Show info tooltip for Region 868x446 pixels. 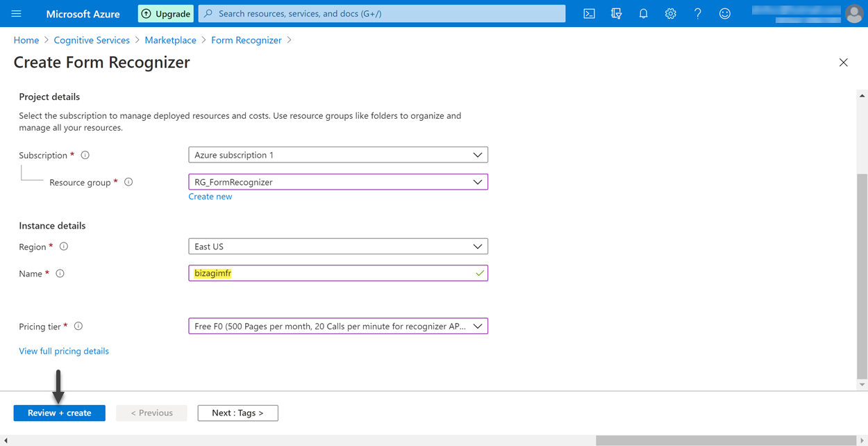[64, 247]
